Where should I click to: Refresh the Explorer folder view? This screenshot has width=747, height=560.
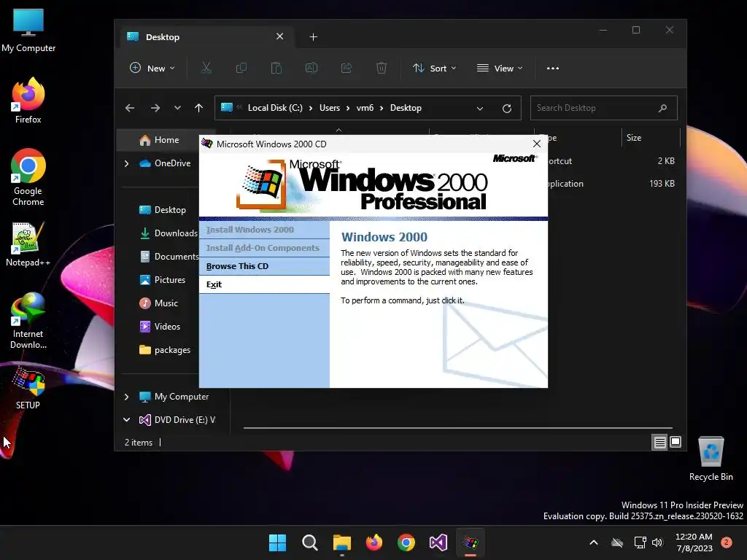[x=507, y=108]
